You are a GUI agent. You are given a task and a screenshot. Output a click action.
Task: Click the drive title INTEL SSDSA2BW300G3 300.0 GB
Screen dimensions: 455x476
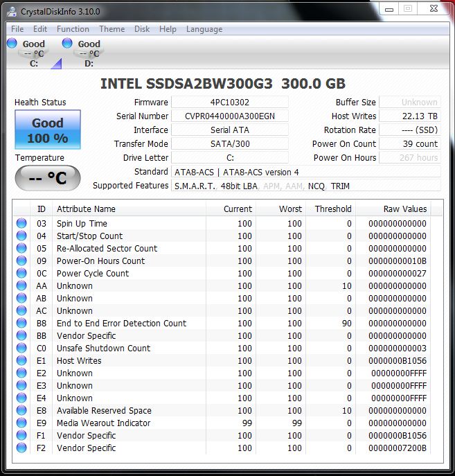[223, 84]
